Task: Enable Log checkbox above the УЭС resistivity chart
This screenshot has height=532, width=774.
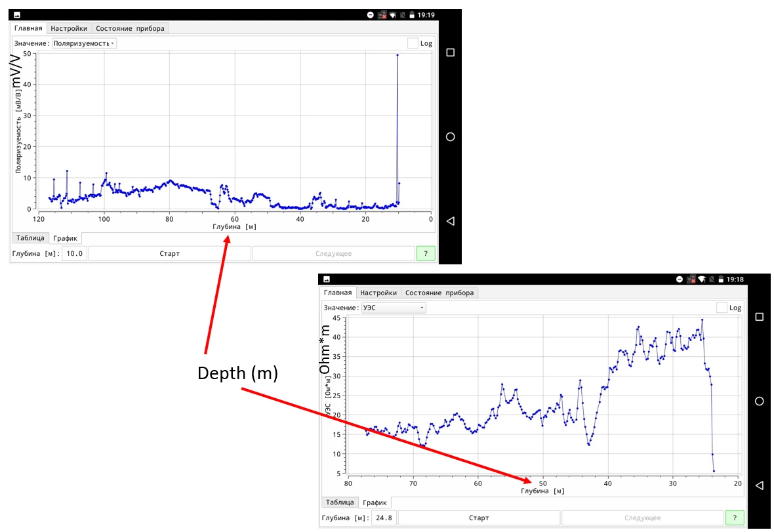Action: [722, 308]
